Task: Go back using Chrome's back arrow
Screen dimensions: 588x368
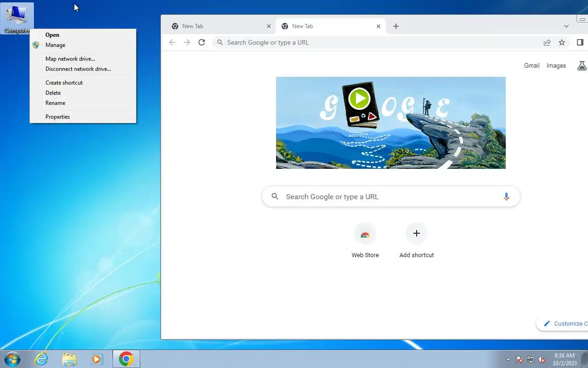Action: pos(172,42)
